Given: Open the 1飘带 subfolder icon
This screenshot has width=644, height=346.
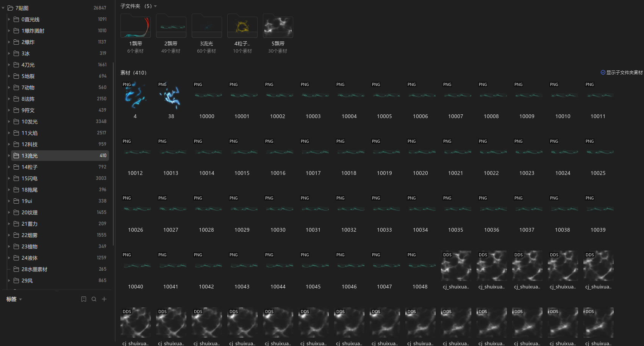Looking at the screenshot, I should pyautogui.click(x=135, y=26).
